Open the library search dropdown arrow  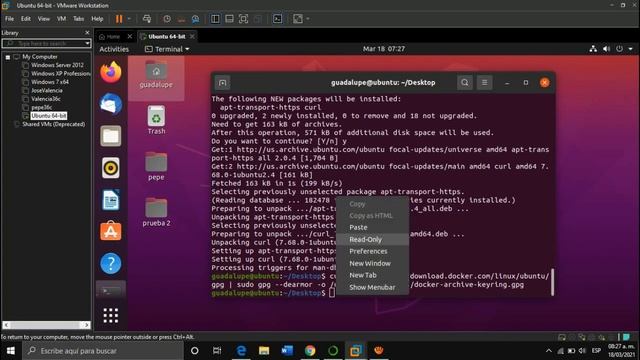[87, 43]
